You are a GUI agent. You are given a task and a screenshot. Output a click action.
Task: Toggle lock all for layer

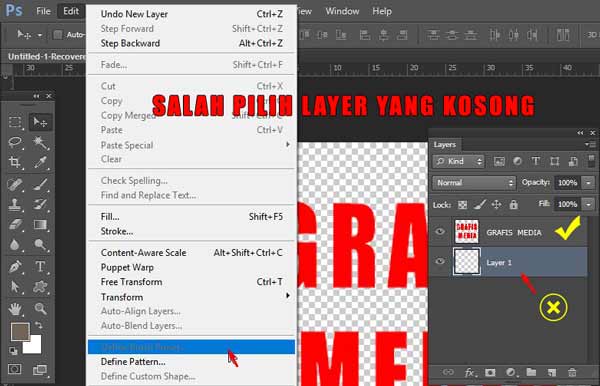(514, 205)
